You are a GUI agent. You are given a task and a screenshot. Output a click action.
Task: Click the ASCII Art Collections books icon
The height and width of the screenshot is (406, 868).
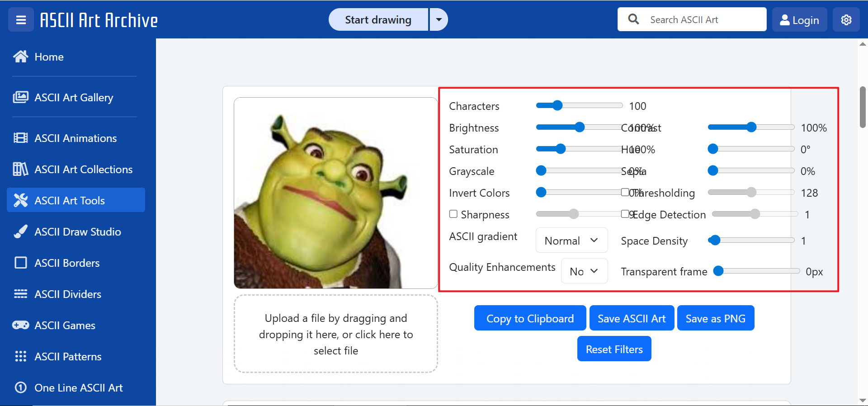point(21,169)
